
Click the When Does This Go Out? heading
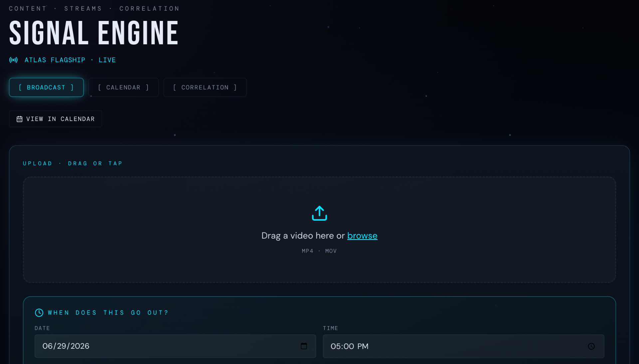(108, 313)
